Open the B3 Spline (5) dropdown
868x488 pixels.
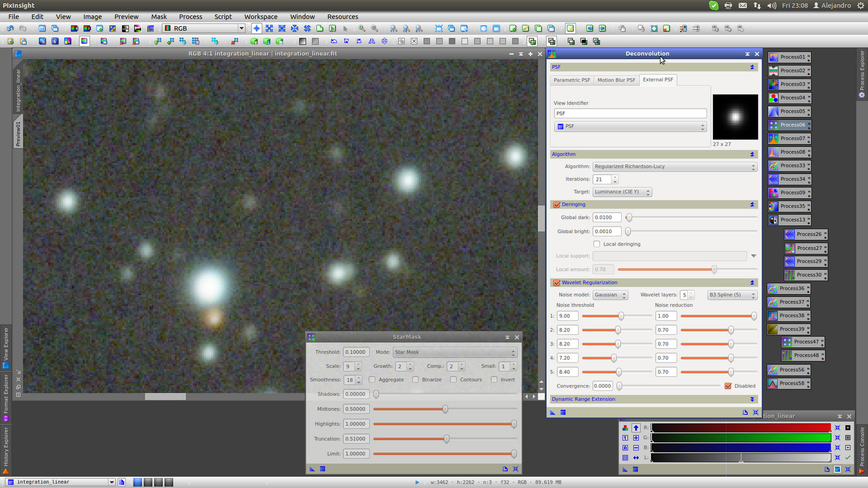click(732, 295)
